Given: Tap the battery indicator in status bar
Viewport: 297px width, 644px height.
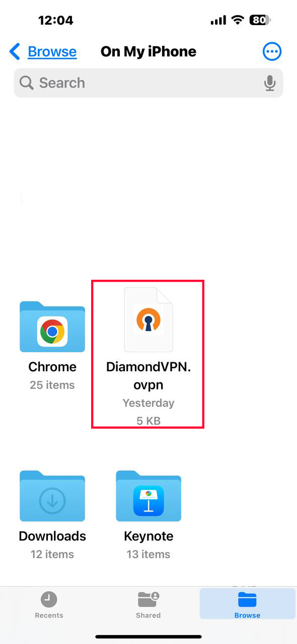Looking at the screenshot, I should (260, 20).
